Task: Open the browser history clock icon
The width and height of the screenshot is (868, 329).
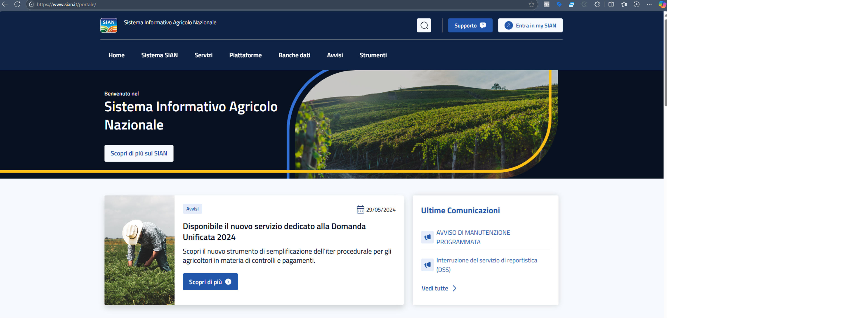Action: [637, 4]
